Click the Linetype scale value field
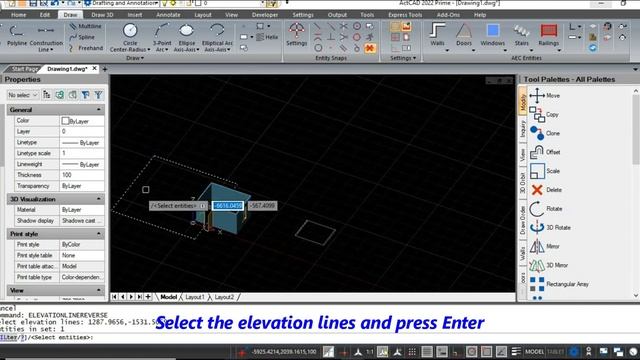The image size is (640, 360). click(82, 153)
